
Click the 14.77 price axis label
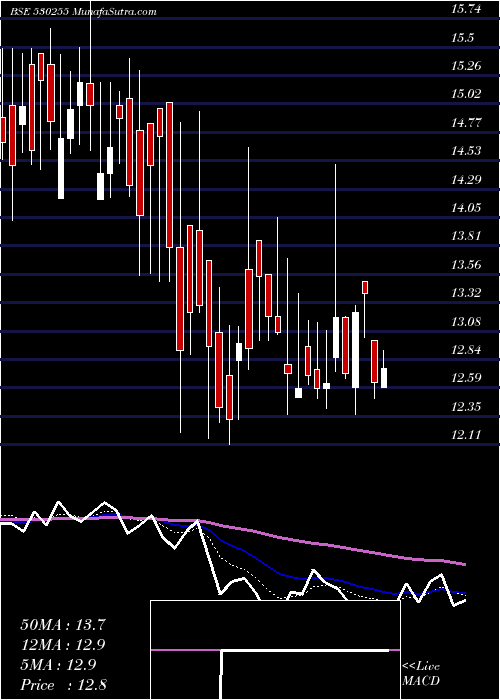click(x=467, y=123)
